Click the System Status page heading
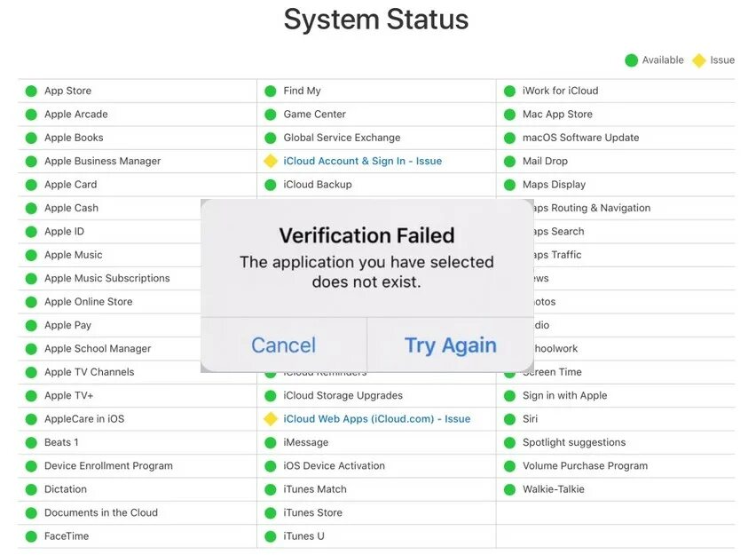 pyautogui.click(x=376, y=20)
